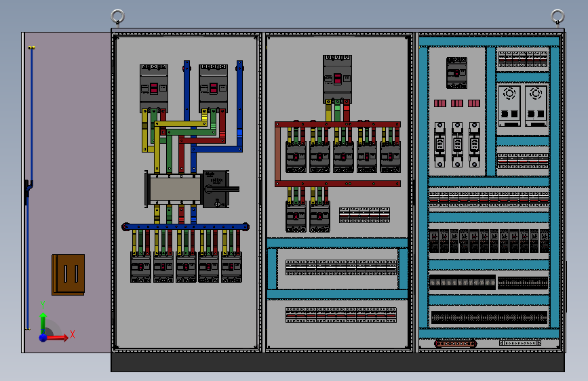Viewport: 588px width, 381px height.
Task: Select the left lifting eye bolt on cabinet top
Action: [118, 18]
